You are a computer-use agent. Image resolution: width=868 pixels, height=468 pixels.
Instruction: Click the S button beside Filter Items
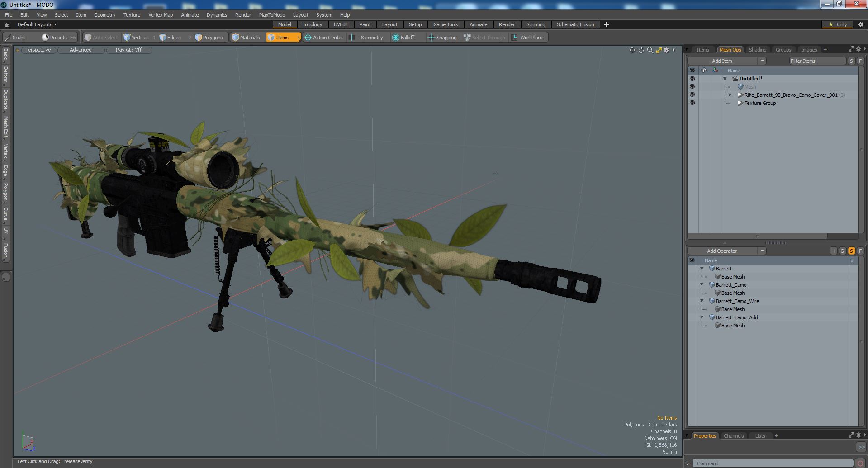[852, 61]
